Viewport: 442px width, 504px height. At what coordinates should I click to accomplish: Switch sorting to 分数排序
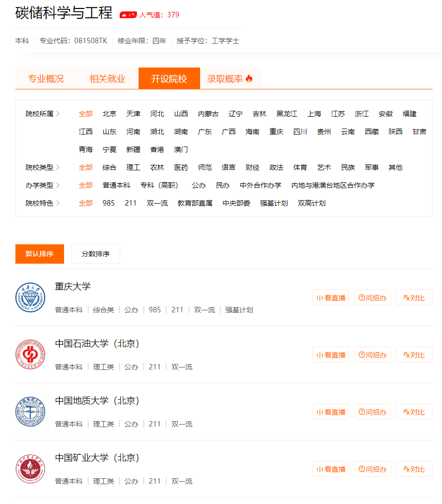click(95, 254)
